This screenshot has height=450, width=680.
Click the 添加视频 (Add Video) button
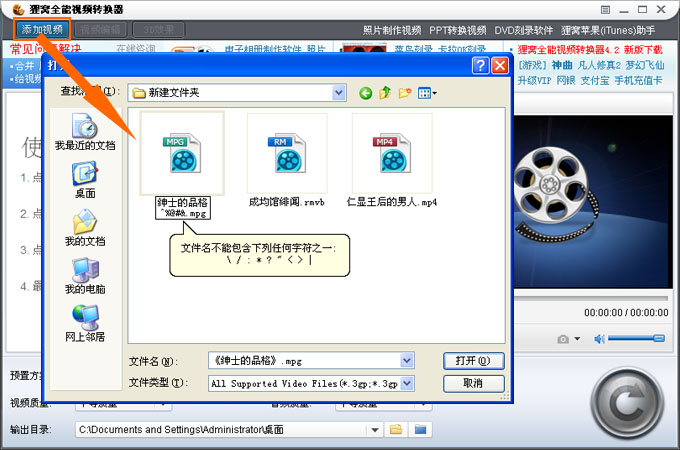click(x=42, y=29)
